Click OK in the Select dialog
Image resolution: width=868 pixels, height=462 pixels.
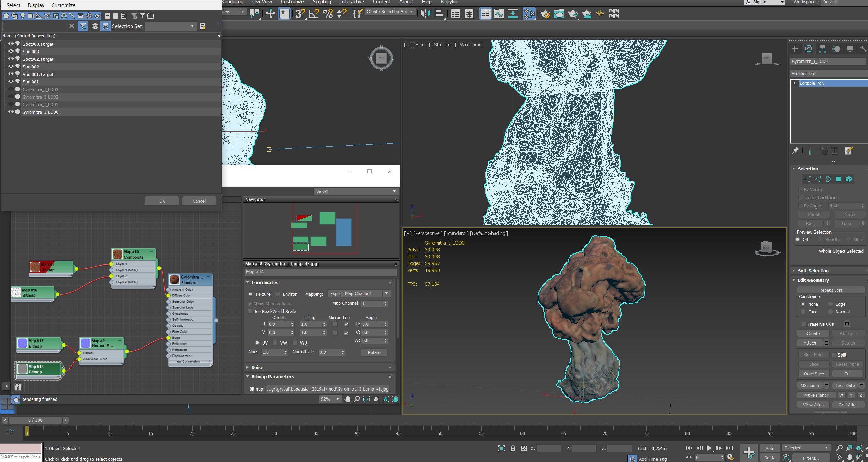tap(162, 201)
